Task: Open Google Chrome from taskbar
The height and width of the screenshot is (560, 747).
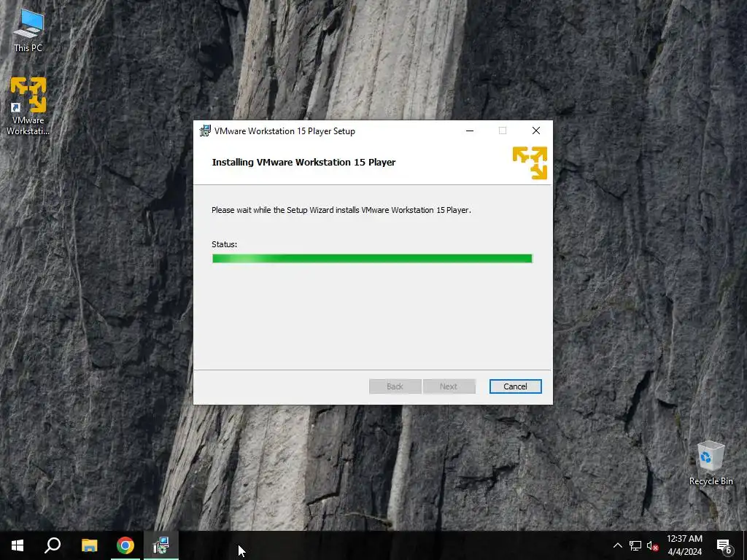Action: [125, 545]
